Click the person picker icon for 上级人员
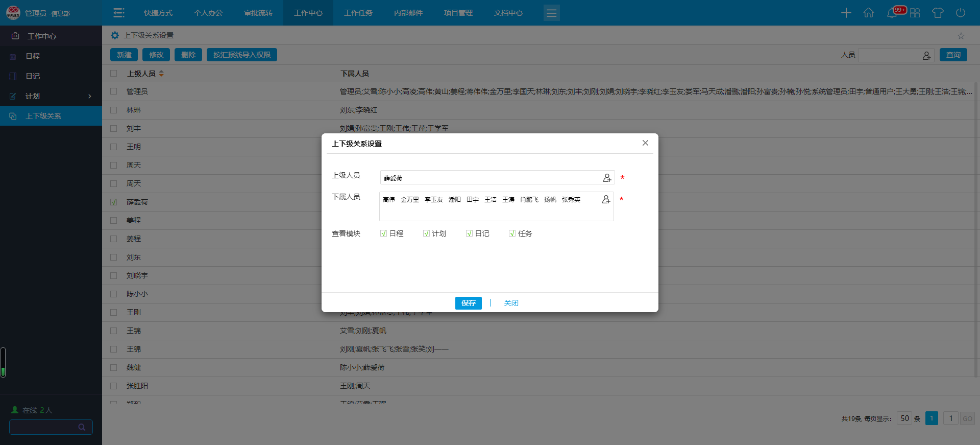The image size is (980, 445). click(x=607, y=178)
